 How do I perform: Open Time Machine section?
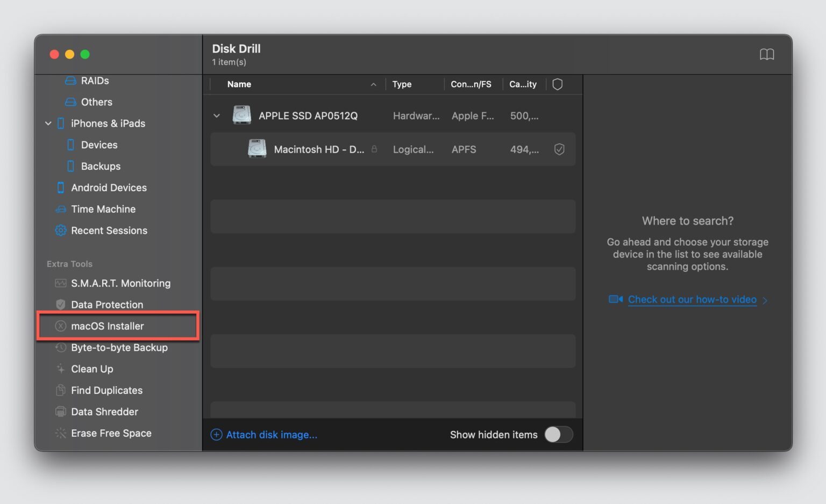[103, 209]
